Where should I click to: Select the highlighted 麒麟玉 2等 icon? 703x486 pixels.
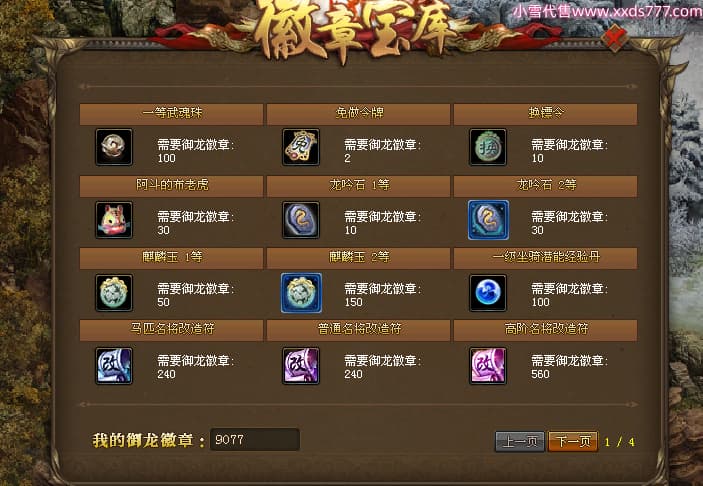click(x=301, y=293)
